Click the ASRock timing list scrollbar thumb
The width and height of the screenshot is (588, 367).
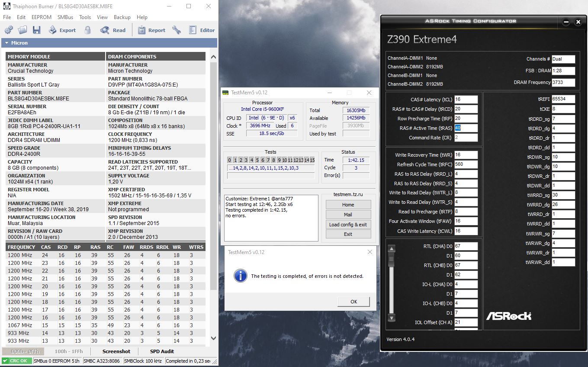(x=392, y=260)
